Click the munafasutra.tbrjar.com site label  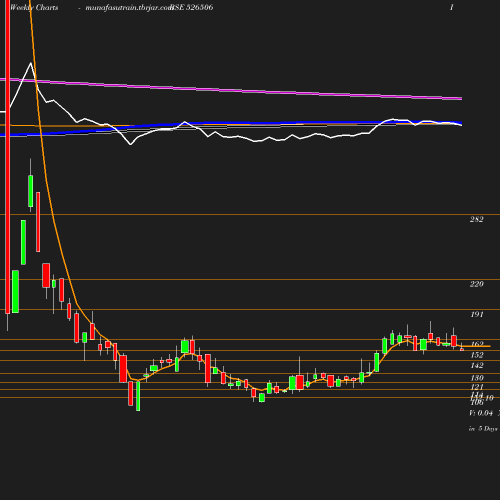129,8
